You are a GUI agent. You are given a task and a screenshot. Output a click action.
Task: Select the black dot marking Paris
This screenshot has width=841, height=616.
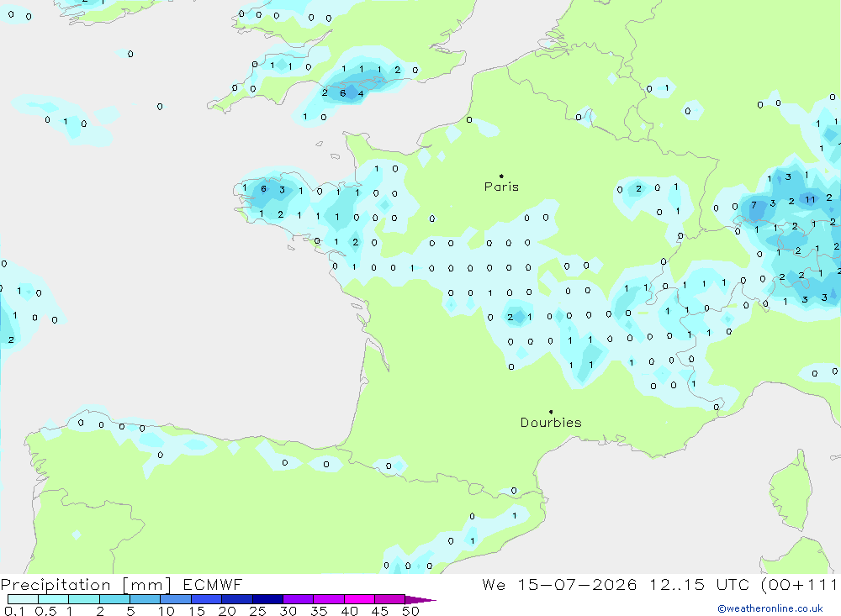coord(501,176)
